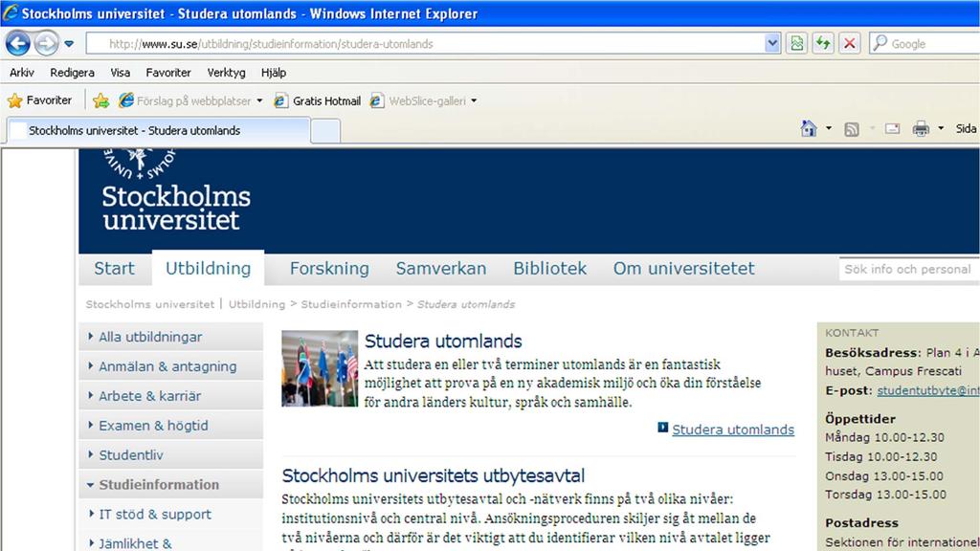Viewport: 980px width, 551px height.
Task: Print the page with printer icon
Action: (x=921, y=129)
